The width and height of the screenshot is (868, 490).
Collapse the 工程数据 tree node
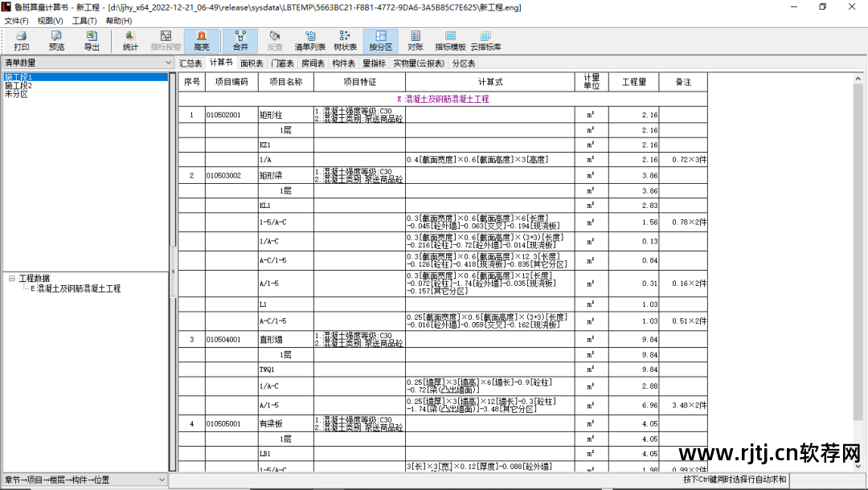[x=12, y=279]
